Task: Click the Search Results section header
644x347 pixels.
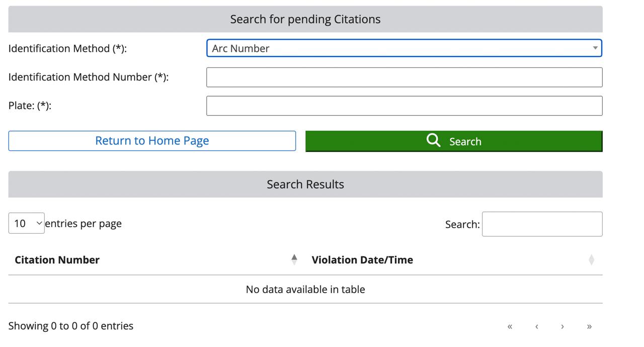Action: (x=305, y=184)
